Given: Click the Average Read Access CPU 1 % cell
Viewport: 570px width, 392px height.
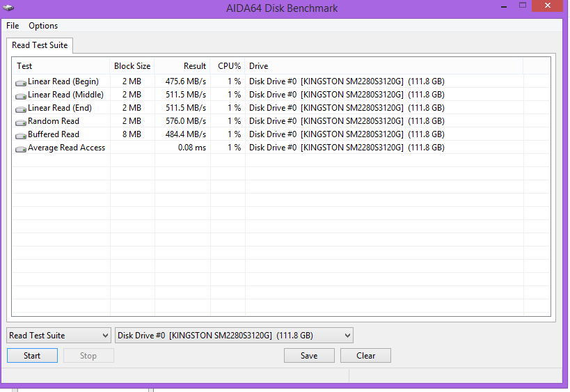Looking at the screenshot, I should click(234, 148).
